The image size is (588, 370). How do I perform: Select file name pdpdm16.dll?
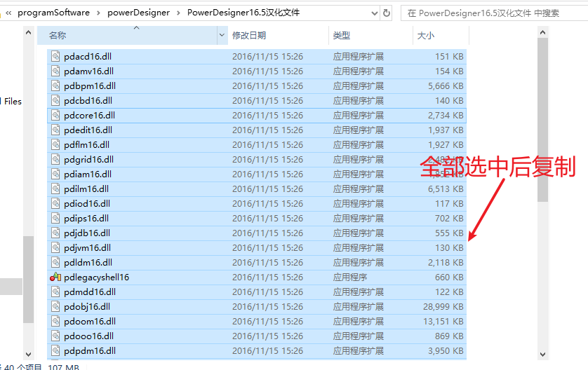click(90, 351)
